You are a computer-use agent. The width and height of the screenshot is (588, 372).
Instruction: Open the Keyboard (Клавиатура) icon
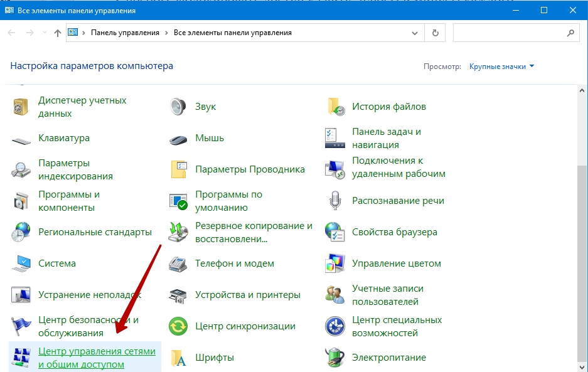(x=22, y=138)
